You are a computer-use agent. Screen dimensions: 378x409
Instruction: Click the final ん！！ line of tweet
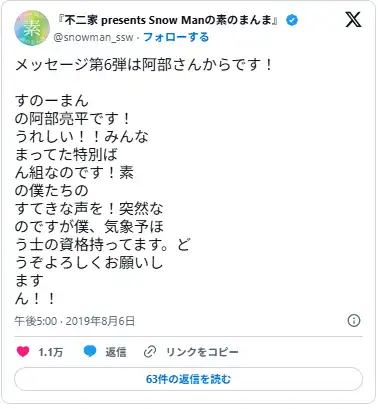[35, 299]
